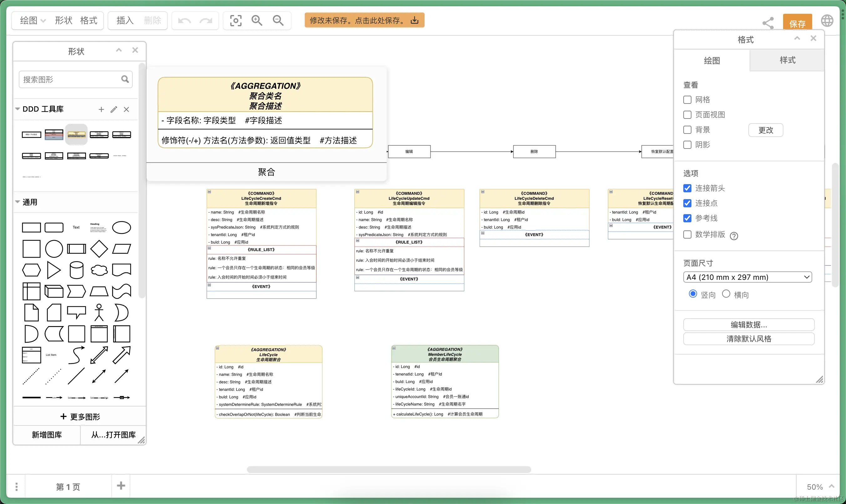Select the 横向 landscape radio button
This screenshot has width=846, height=504.
[x=726, y=294]
